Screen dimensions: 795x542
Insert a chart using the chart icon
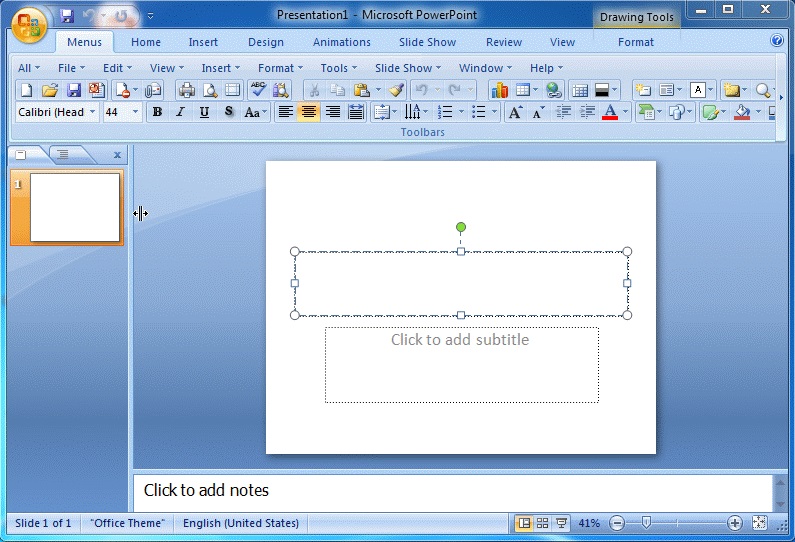499,90
